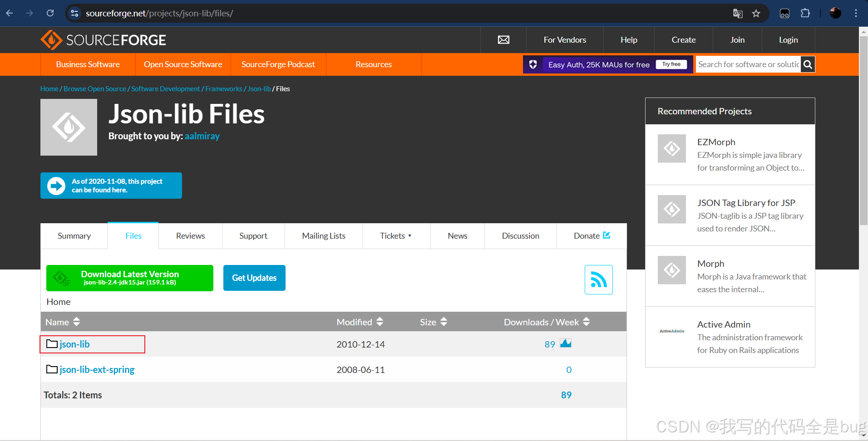The width and height of the screenshot is (868, 441).
Task: Expand the Tickets dropdown tab
Action: [396, 236]
